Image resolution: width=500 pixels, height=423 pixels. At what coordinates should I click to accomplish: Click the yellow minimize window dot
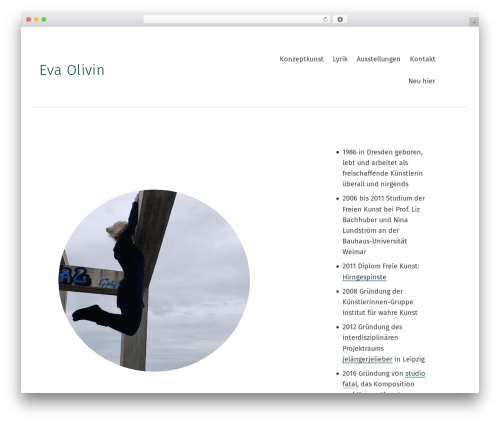(36, 20)
